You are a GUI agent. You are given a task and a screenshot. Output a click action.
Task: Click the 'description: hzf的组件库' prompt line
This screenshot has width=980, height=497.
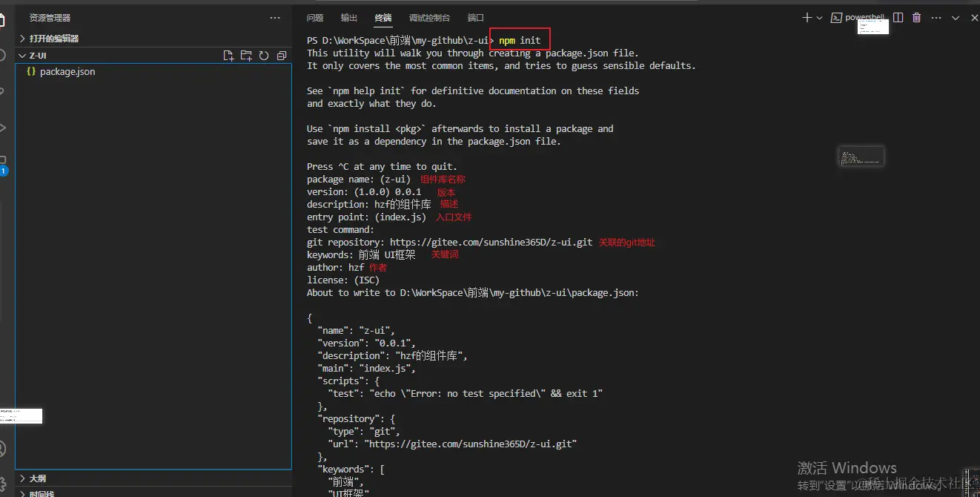point(368,205)
